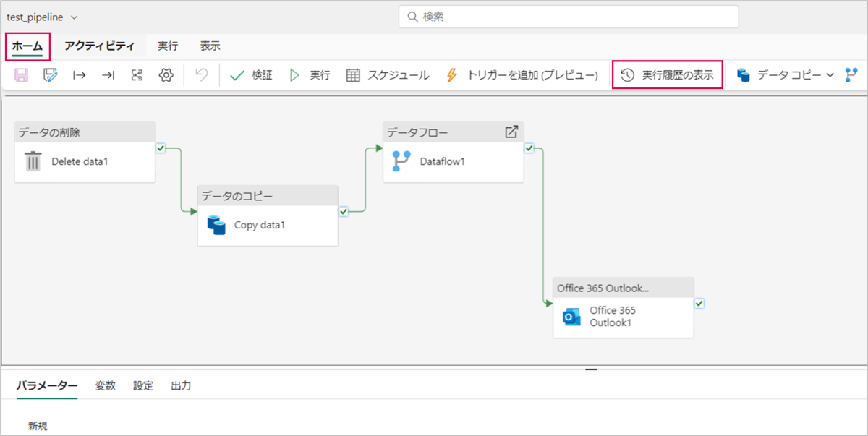Viewport: 868px width, 436px height.
Task: Toggle the Copy data1 success checkbox
Action: point(344,211)
